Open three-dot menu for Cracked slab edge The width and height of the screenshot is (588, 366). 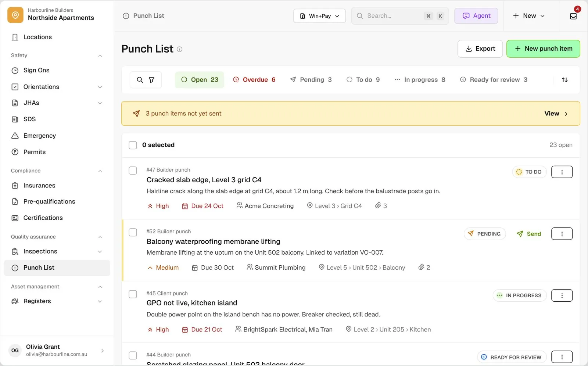pyautogui.click(x=562, y=172)
